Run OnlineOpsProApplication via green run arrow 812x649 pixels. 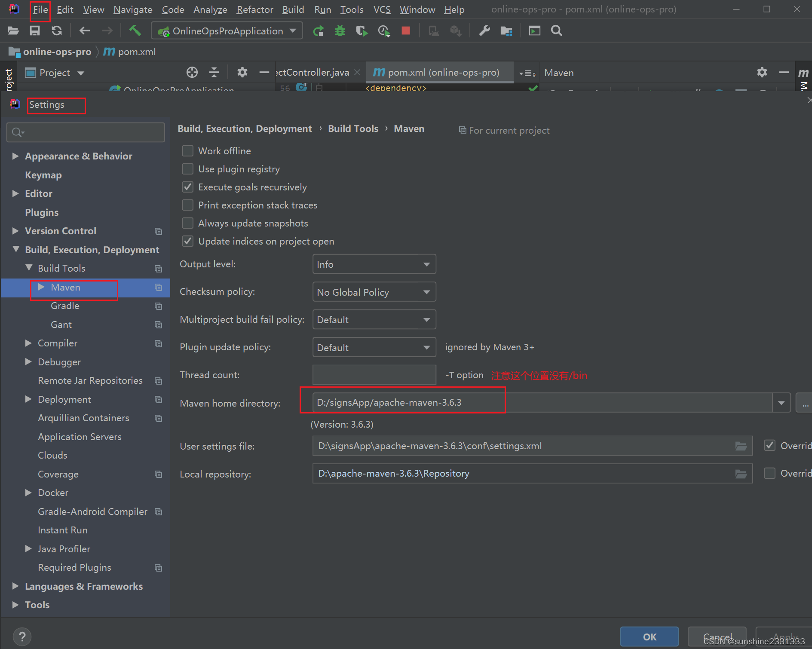click(x=319, y=31)
